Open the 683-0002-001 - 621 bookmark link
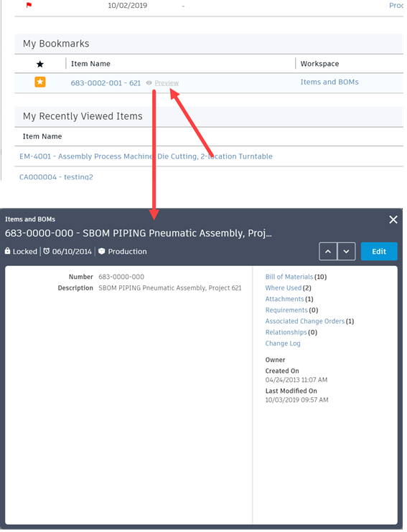 [106, 83]
